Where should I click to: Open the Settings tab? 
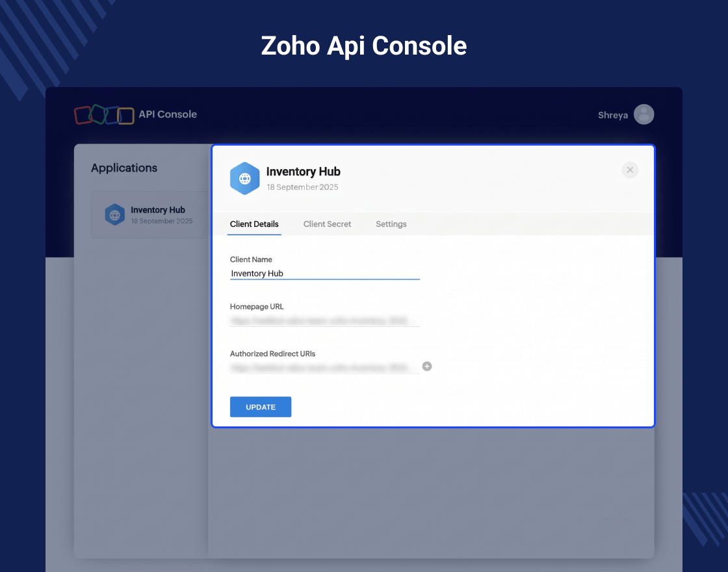point(391,224)
